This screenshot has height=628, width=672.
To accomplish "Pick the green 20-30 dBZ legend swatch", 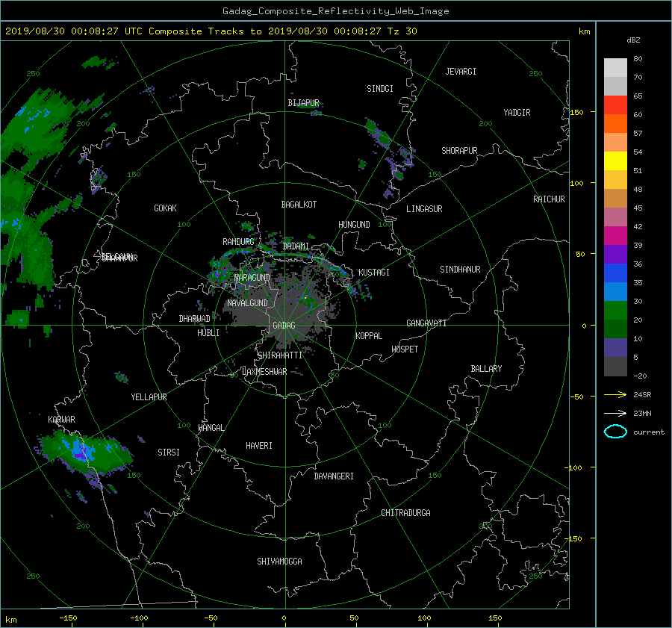I will pyautogui.click(x=615, y=311).
